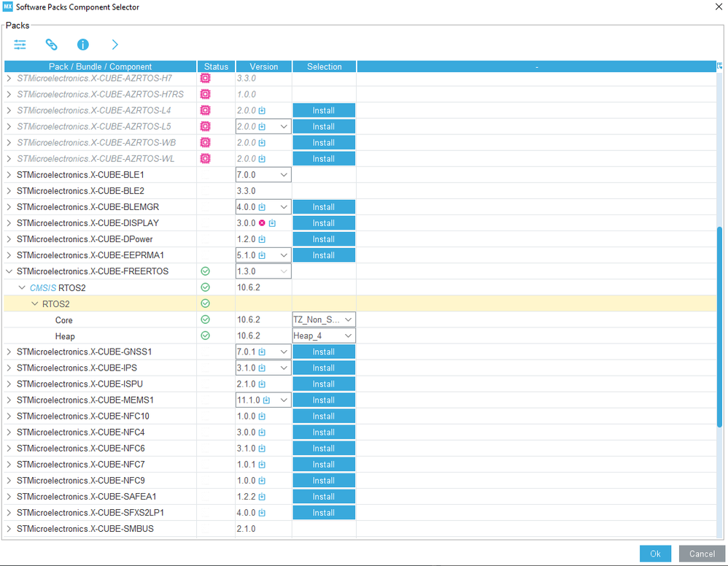Expand the X-CUBE-NFC7 pack node
Screen dimensions: 728x566
tap(9, 465)
